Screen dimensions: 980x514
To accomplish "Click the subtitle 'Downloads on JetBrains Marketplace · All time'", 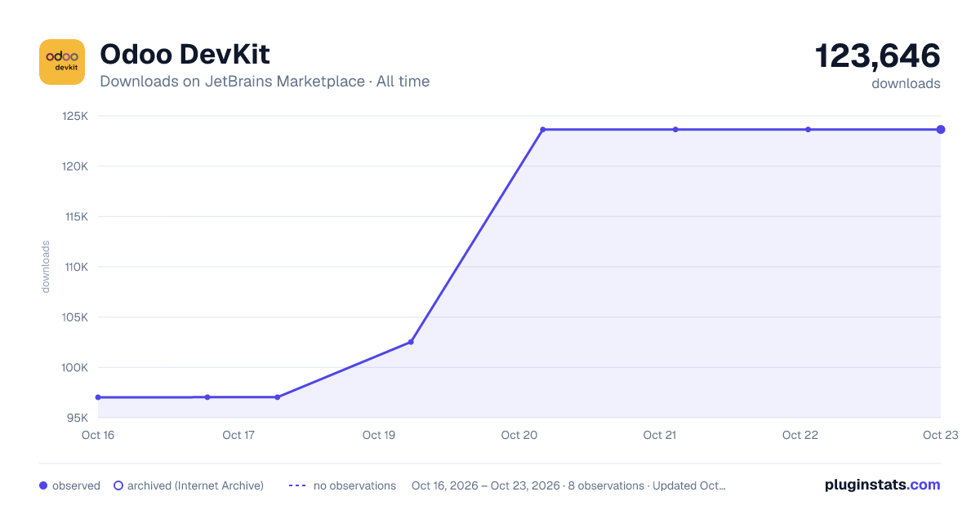I will pos(265,82).
